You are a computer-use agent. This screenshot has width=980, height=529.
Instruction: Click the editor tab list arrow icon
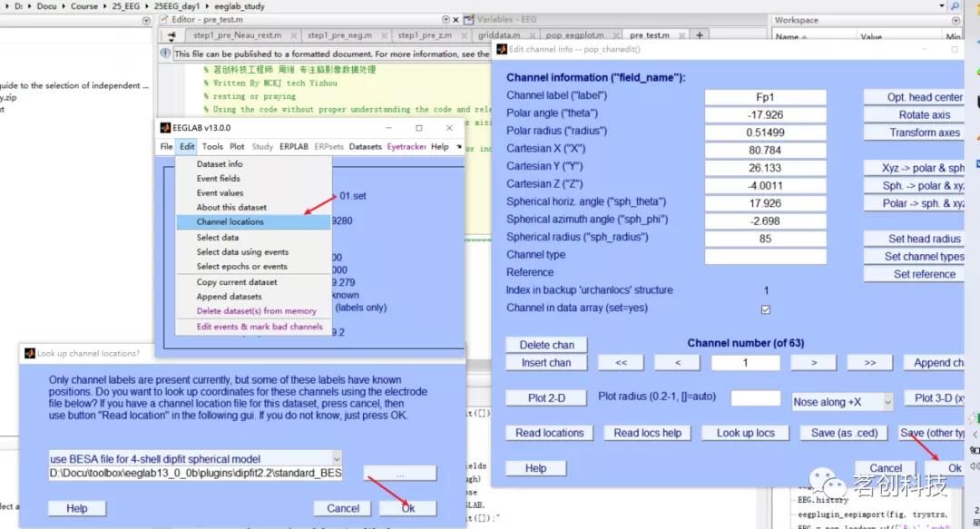point(171,35)
